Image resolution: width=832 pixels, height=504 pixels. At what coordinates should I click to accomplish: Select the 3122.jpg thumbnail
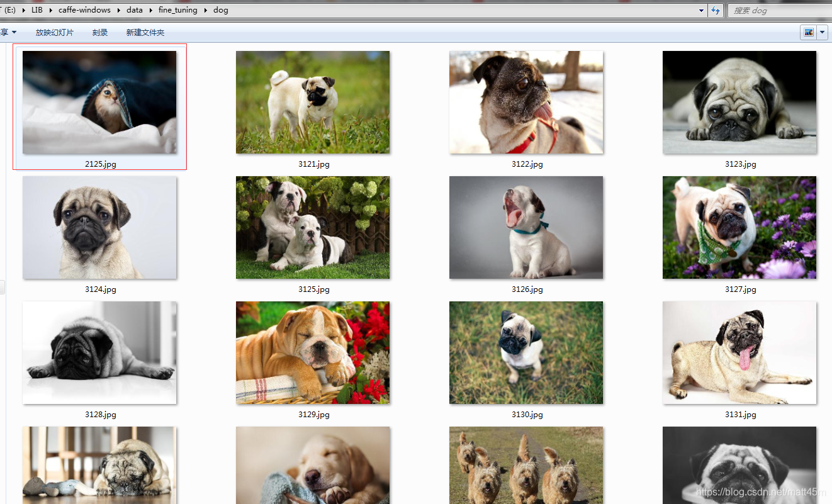(526, 102)
